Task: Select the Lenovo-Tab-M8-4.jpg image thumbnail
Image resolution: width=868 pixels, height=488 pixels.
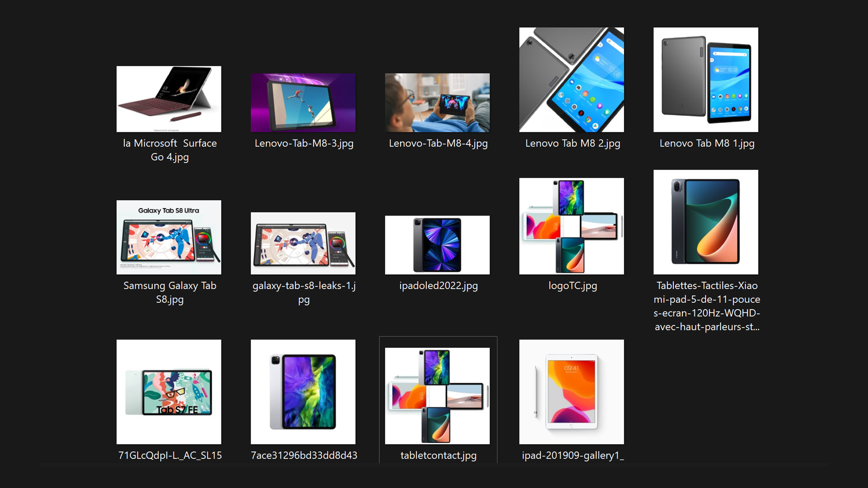Action: coord(437,103)
